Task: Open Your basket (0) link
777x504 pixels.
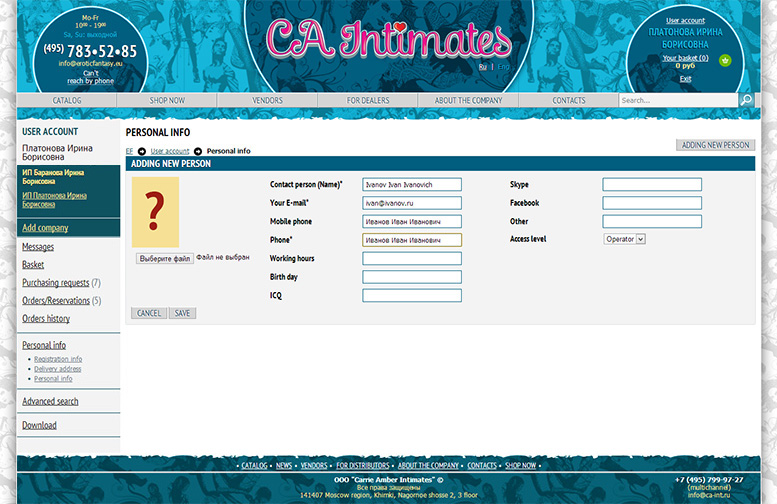Action: 685,58
